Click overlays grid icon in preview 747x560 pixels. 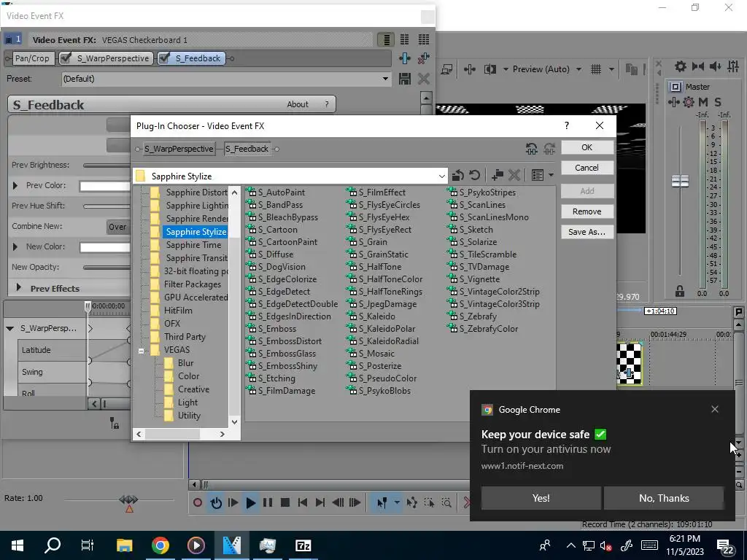596,69
